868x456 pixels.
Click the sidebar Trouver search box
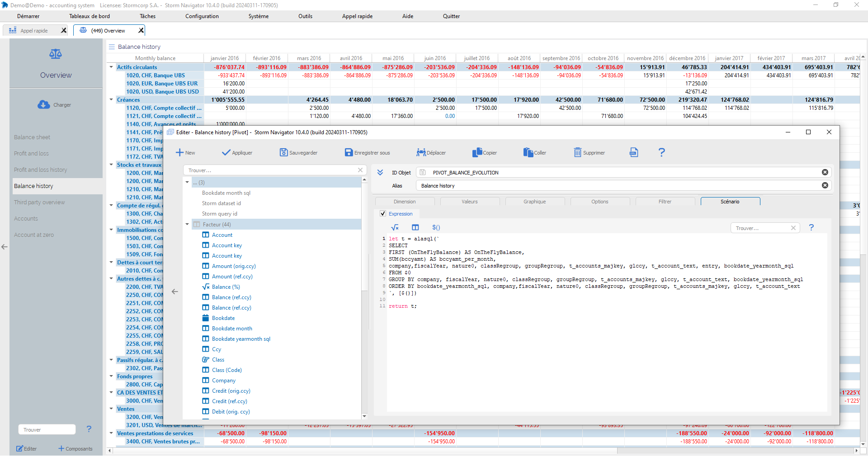[47, 429]
